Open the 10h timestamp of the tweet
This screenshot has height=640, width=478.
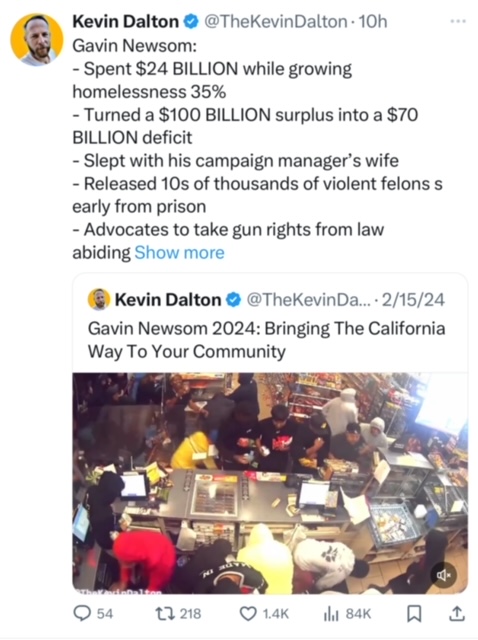[372, 21]
